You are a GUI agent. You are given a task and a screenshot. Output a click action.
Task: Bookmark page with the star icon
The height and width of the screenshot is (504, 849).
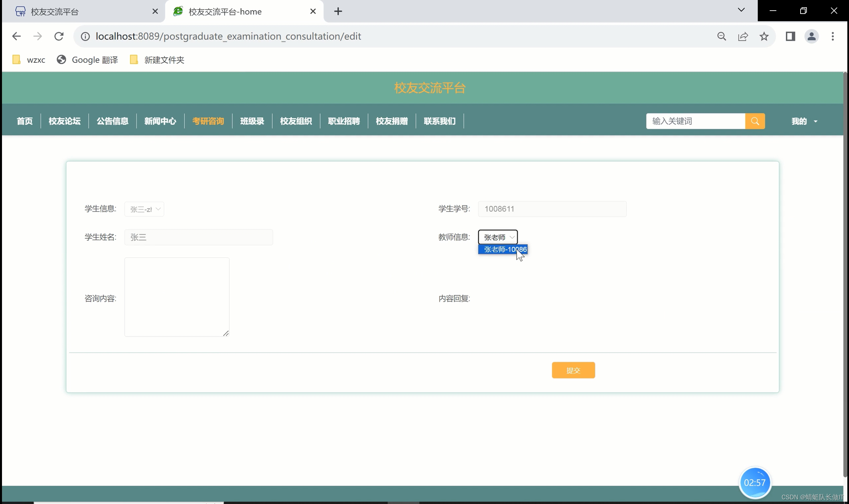tap(764, 36)
